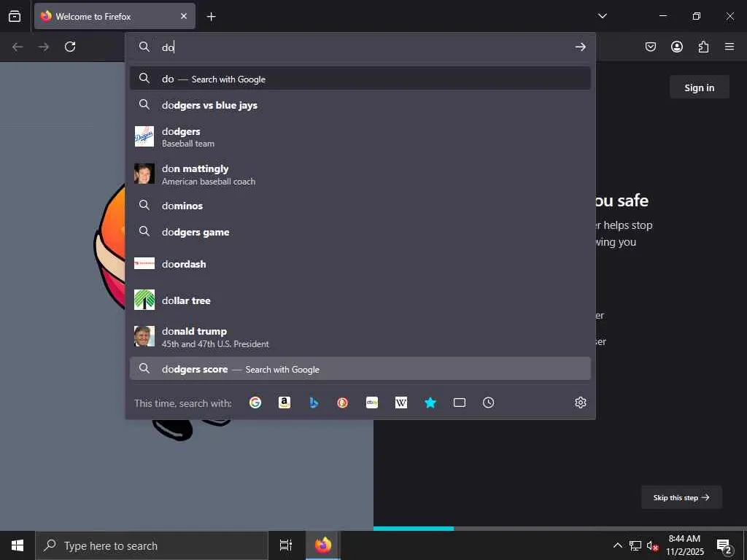Reload the current page
The height and width of the screenshot is (560, 747).
[x=70, y=47]
